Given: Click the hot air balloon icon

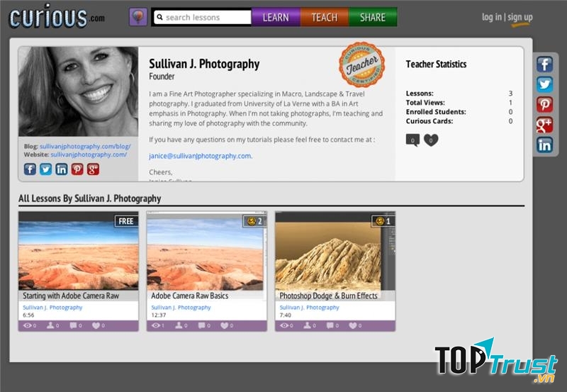Looking at the screenshot, I should coord(138,17).
